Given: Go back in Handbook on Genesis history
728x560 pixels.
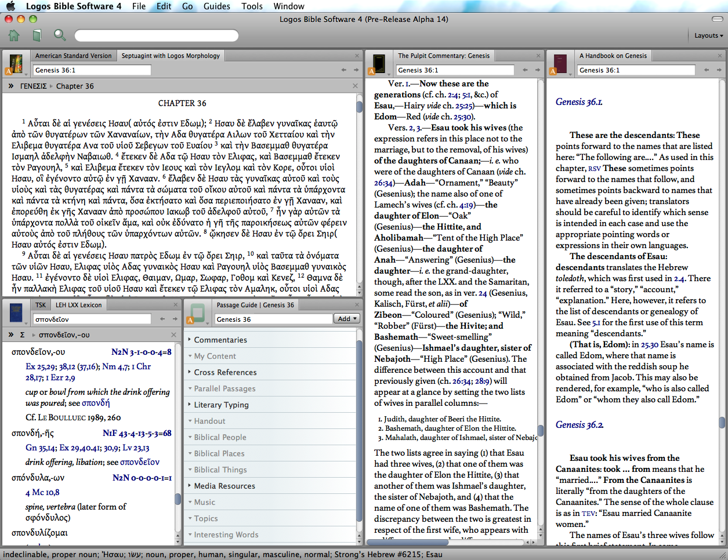Looking at the screenshot, I should [x=707, y=70].
